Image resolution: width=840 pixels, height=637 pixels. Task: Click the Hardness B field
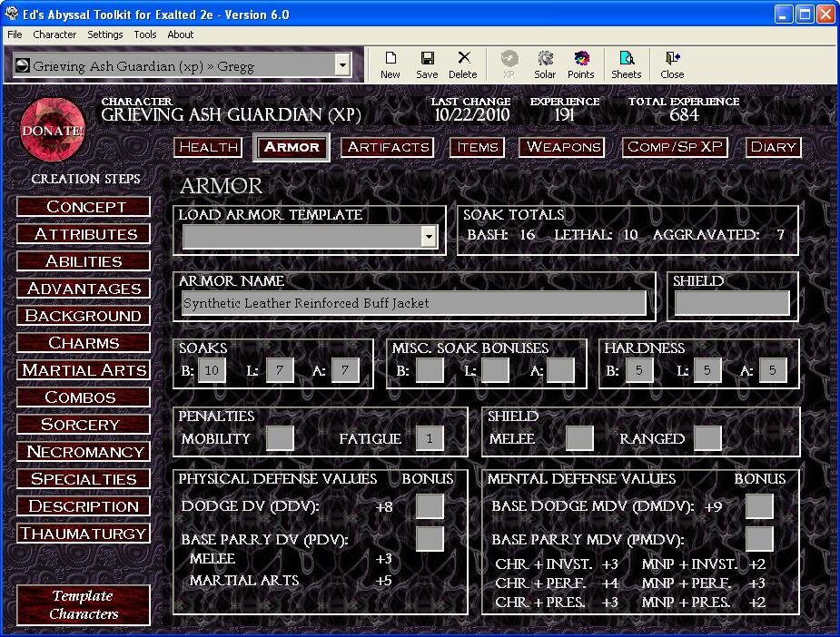pyautogui.click(x=639, y=370)
